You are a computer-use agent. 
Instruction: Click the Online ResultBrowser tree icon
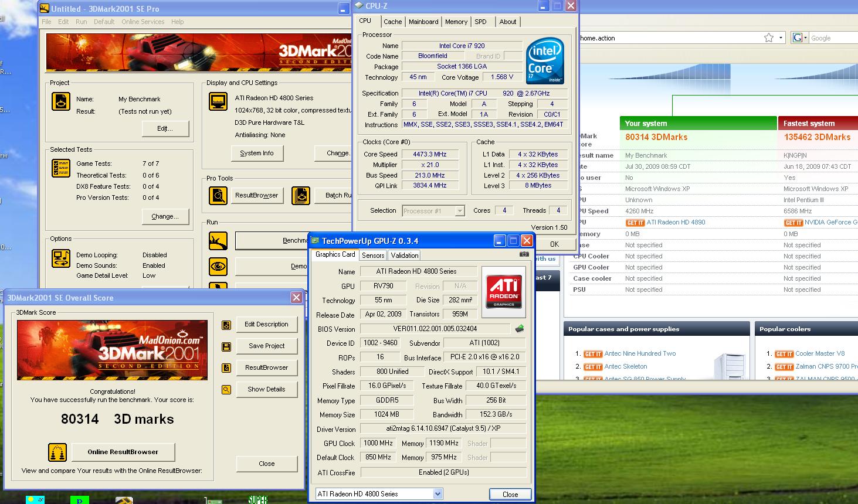(x=57, y=452)
